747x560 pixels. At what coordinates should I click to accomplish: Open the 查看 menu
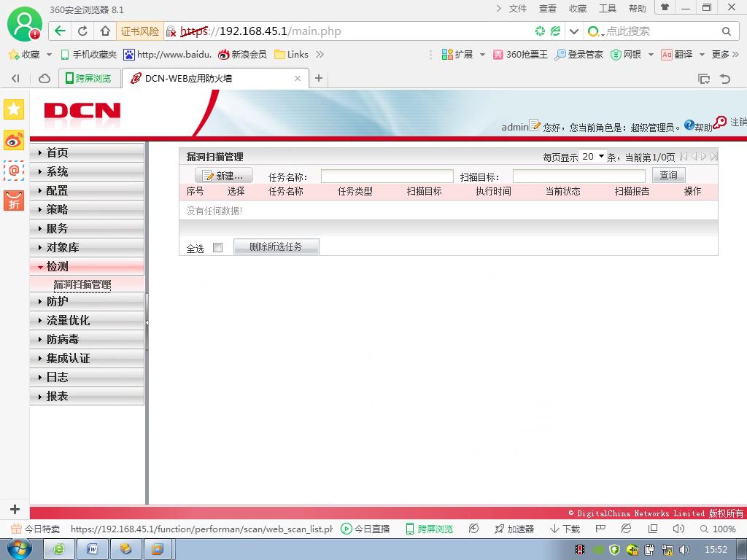pos(547,9)
